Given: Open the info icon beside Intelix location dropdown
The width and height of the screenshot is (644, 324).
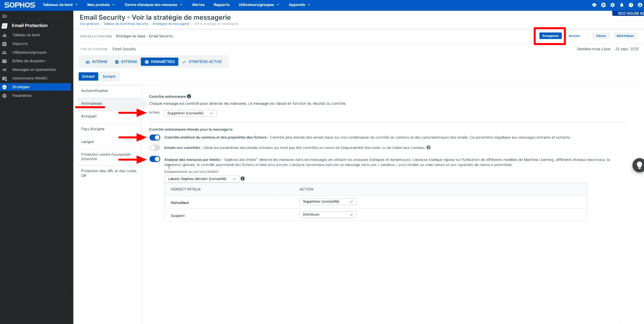Looking at the screenshot, I should [243, 179].
